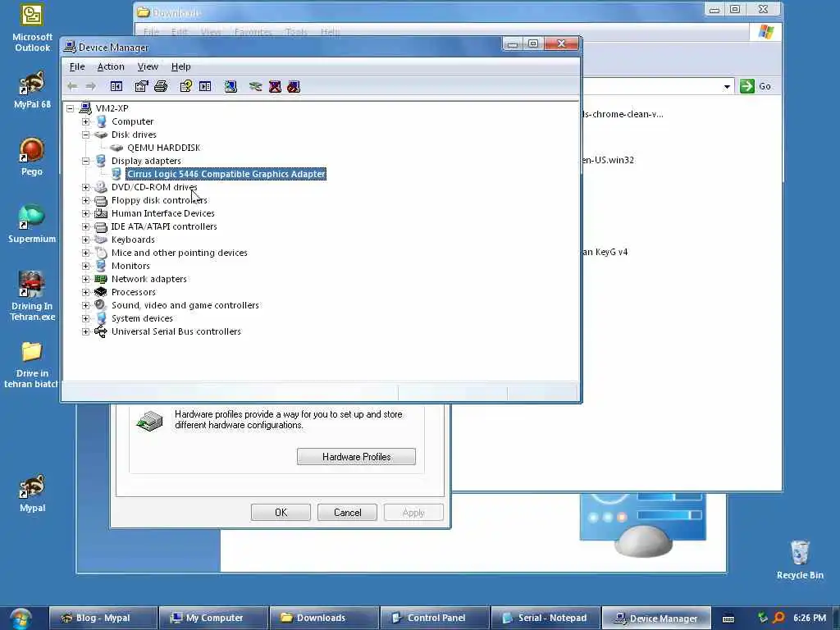Viewport: 840px width, 630px height.
Task: Select Mice and other pointing devices
Action: tap(180, 253)
